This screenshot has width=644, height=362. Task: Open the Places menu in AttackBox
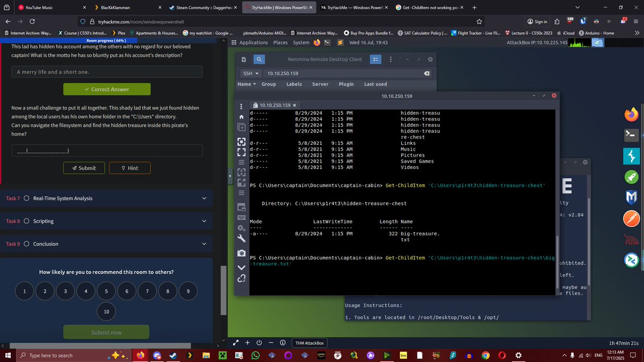(x=280, y=42)
